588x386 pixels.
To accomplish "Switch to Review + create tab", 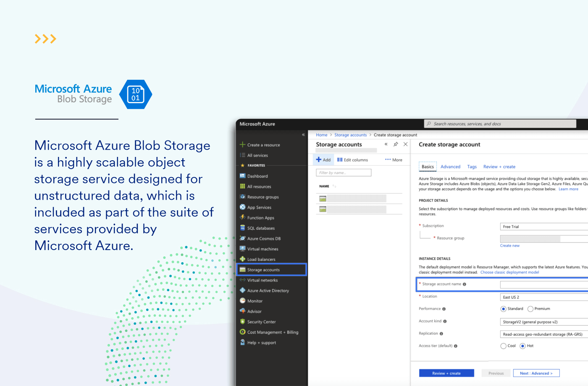I will point(499,167).
